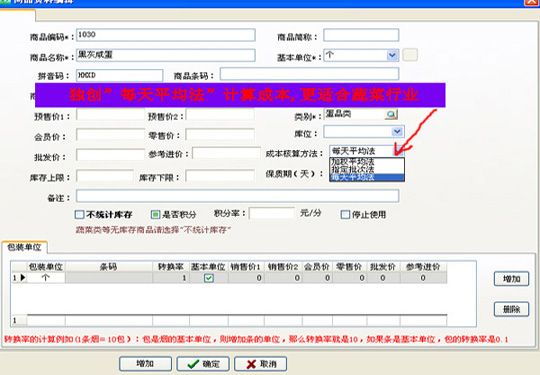Toggle the 基本单位 checkbox in grid row
The width and height of the screenshot is (540, 375).
tap(209, 278)
